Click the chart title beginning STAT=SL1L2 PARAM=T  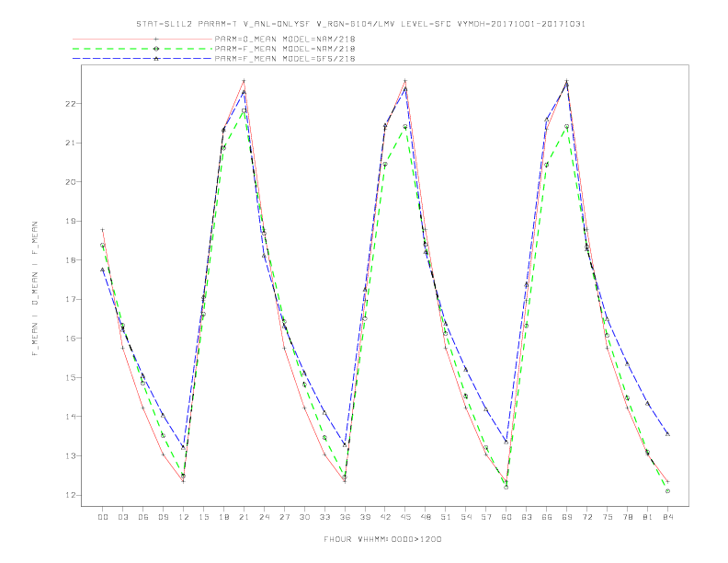coord(360,24)
